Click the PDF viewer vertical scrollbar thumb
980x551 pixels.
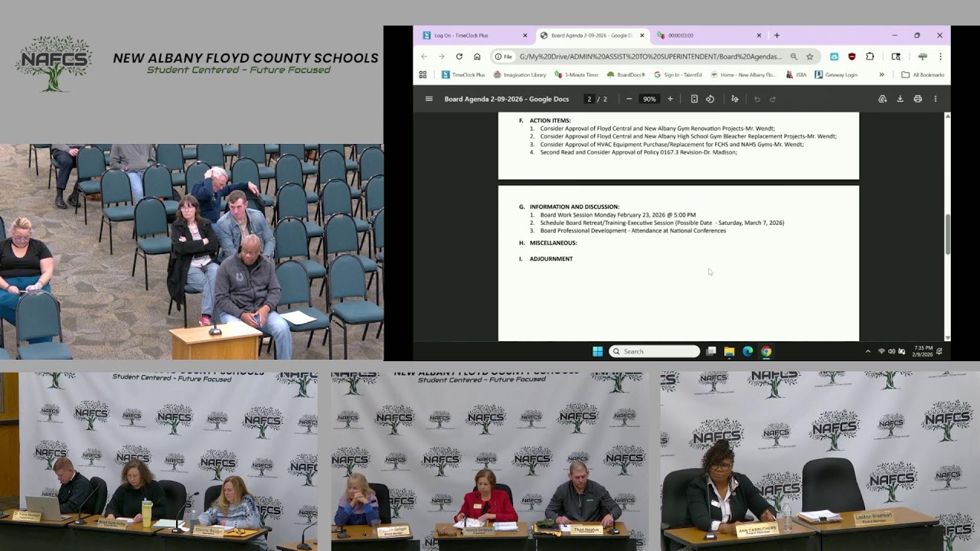(x=948, y=234)
